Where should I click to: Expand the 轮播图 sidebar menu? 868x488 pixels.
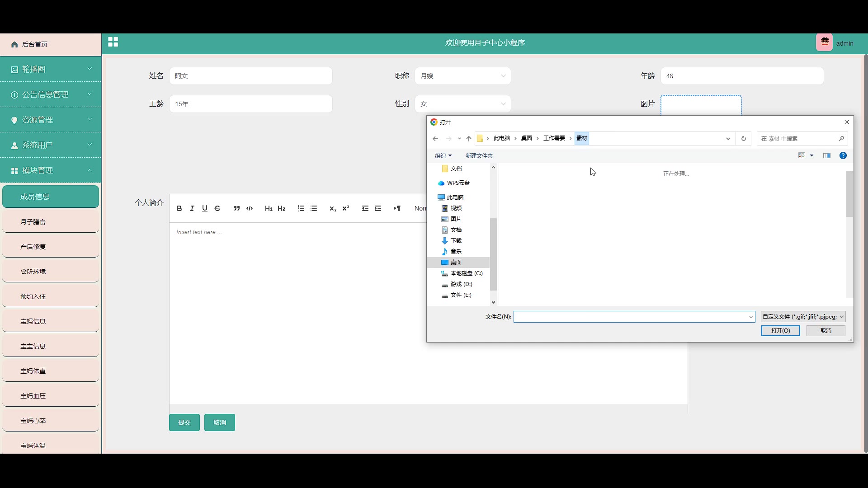(51, 69)
